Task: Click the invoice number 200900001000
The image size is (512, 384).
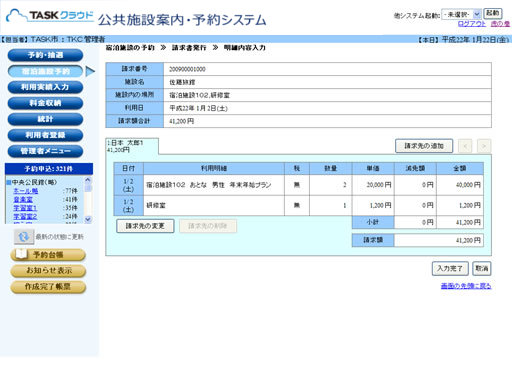Action: [187, 69]
